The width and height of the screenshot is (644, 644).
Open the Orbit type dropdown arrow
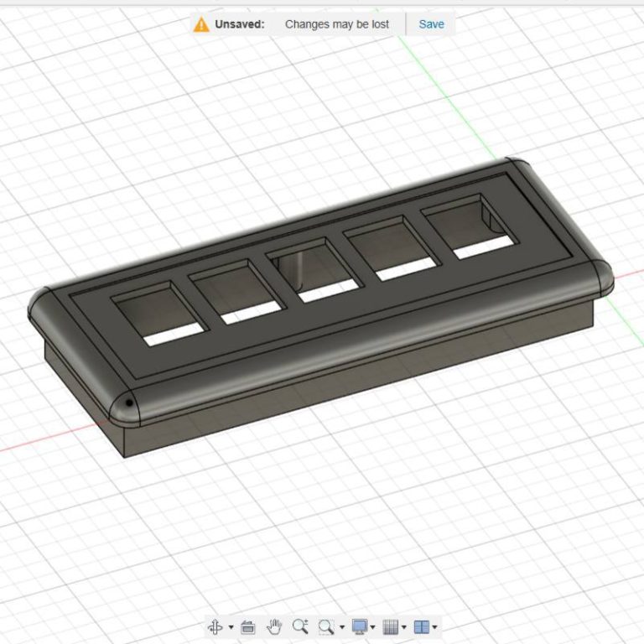click(231, 627)
